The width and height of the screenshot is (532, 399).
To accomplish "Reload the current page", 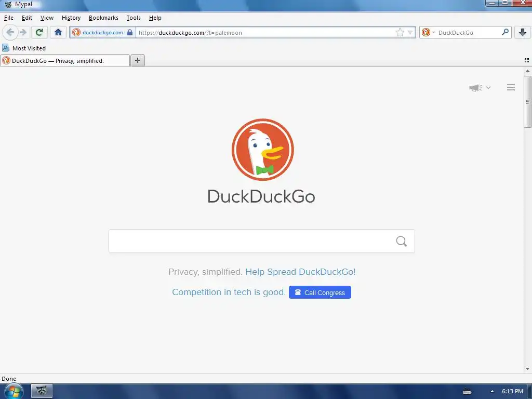I will (39, 33).
